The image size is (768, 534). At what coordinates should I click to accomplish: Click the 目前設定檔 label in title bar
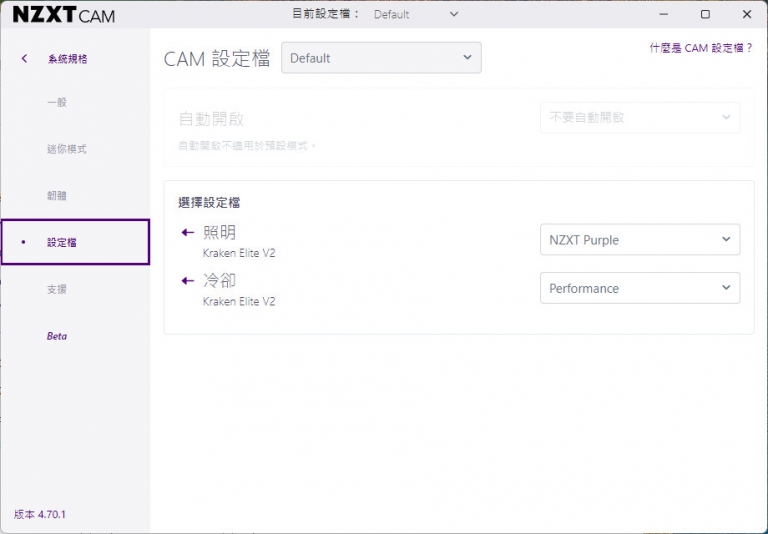coord(326,14)
